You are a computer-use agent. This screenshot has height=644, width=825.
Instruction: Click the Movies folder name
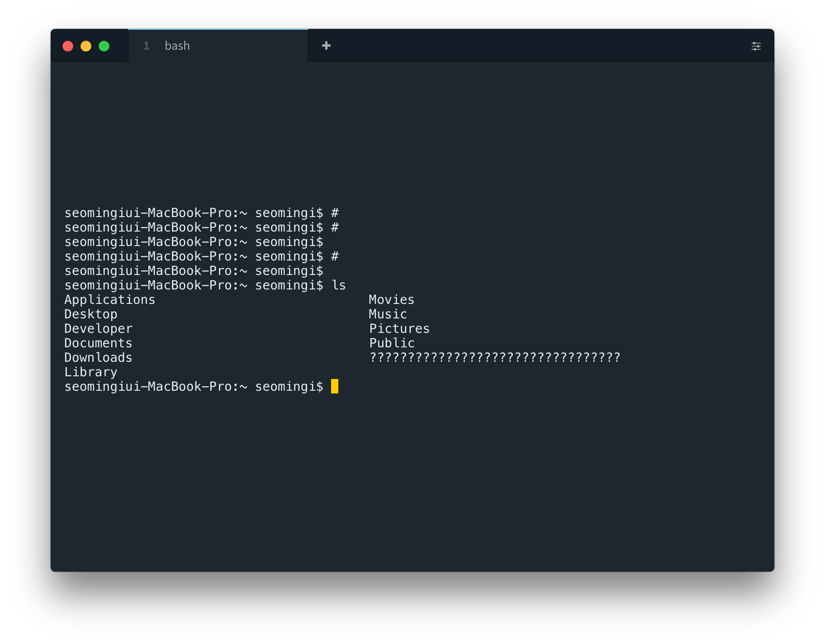tap(391, 299)
